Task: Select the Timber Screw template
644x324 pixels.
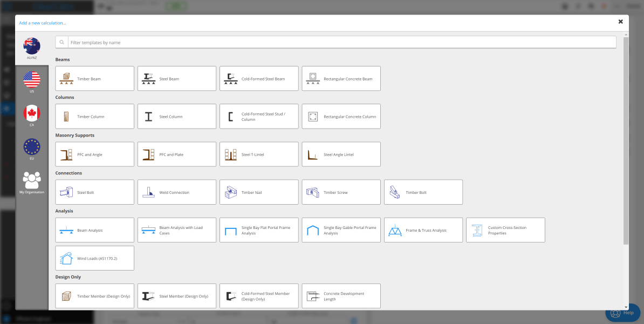Action: pyautogui.click(x=341, y=192)
